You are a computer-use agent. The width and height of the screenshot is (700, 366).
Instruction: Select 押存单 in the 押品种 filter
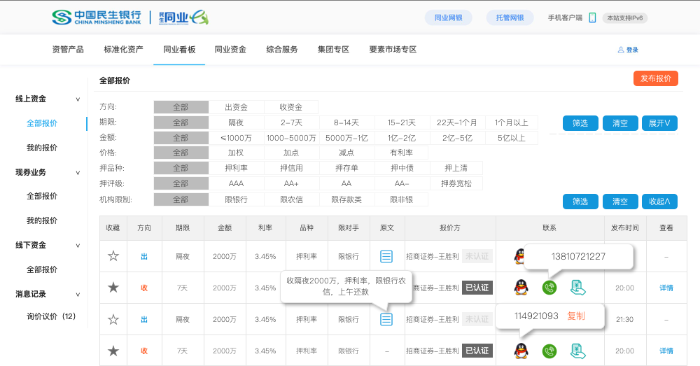pyautogui.click(x=346, y=168)
